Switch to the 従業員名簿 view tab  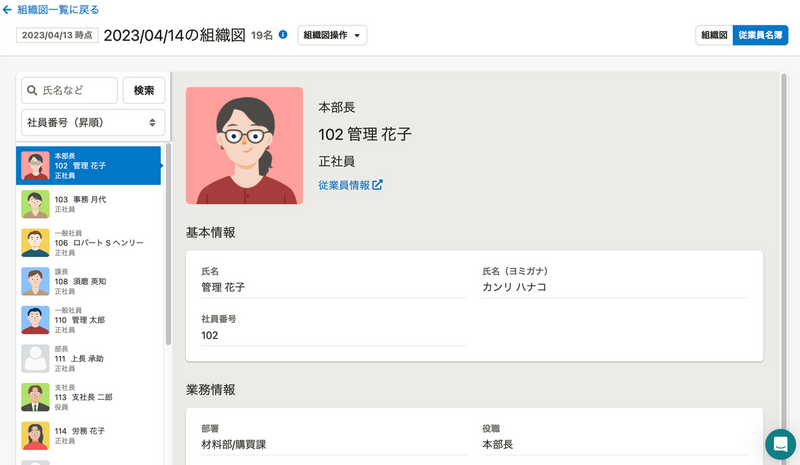click(x=760, y=35)
